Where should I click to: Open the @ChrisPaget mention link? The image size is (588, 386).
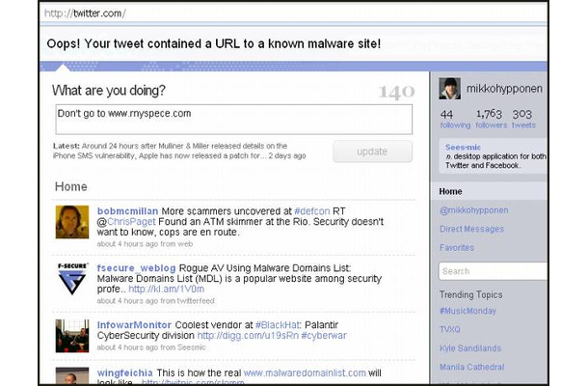click(x=131, y=222)
